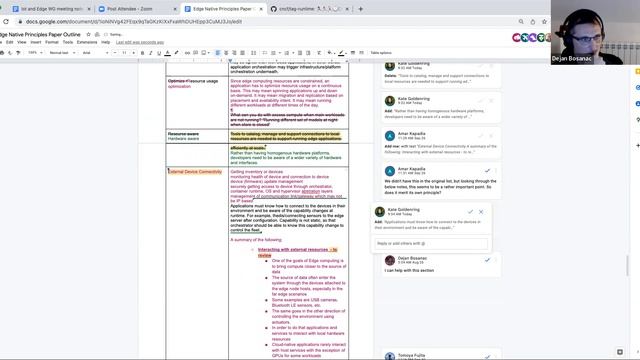Image resolution: width=640 pixels, height=360 pixels.
Task: Open a new browser tab
Action: point(360,9)
